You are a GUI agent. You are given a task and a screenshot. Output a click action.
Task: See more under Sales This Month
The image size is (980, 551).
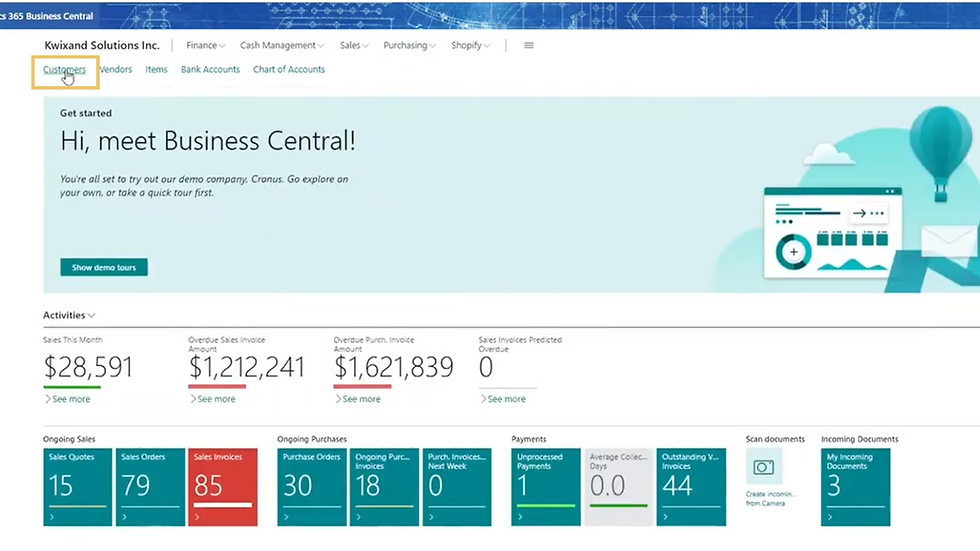tap(68, 399)
